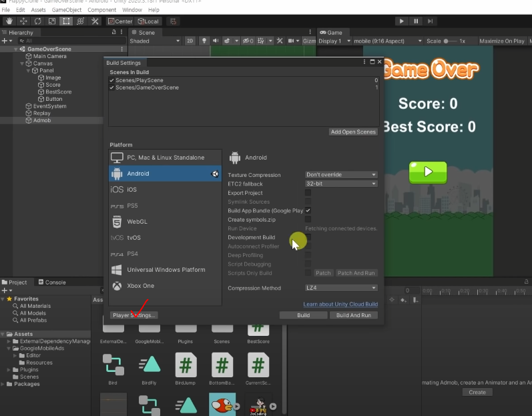
Task: Toggle grid snapping icon in toolbar
Action: coord(173,21)
